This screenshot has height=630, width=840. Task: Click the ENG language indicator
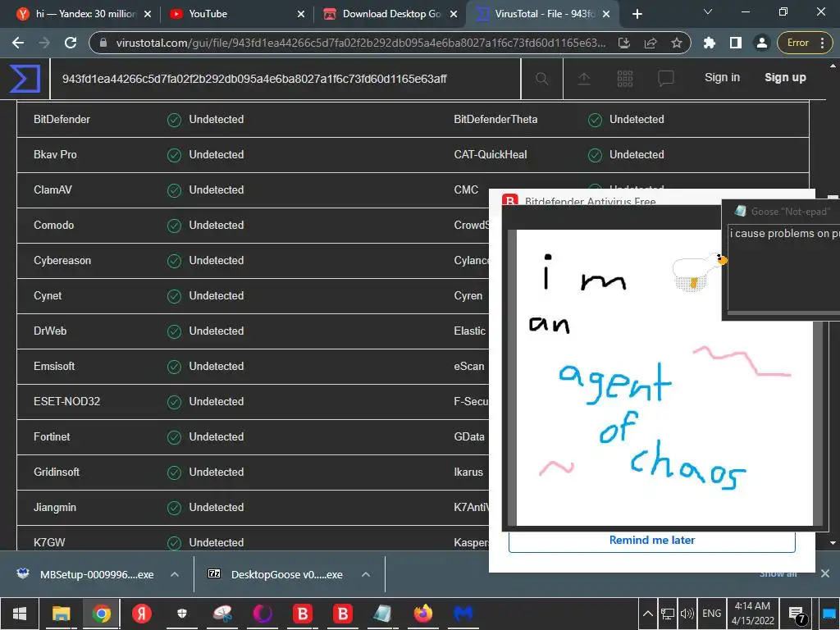(711, 614)
